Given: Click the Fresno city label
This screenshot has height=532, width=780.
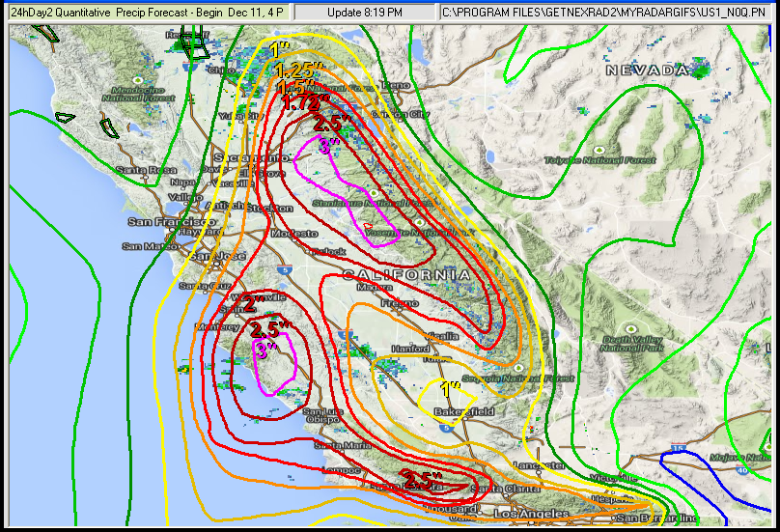Looking at the screenshot, I should coord(399,303).
